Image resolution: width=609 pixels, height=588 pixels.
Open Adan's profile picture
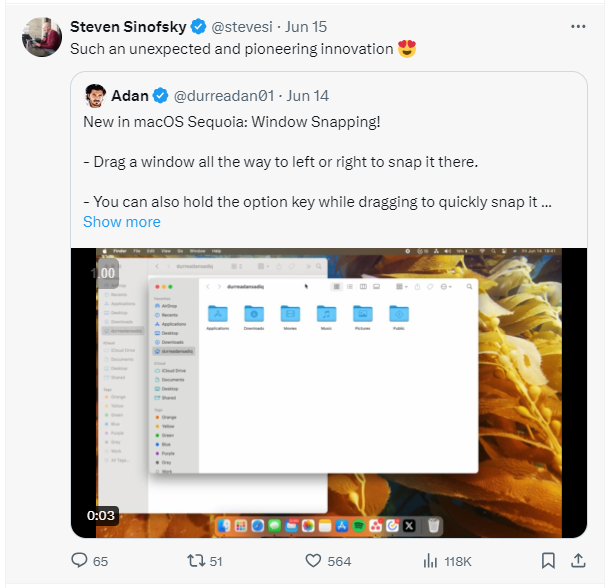coord(95,96)
